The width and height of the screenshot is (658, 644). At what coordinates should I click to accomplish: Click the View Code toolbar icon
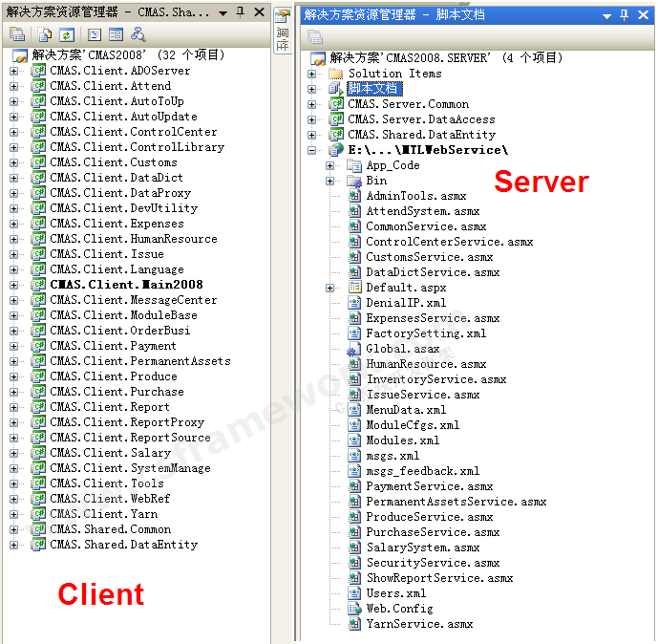point(95,34)
